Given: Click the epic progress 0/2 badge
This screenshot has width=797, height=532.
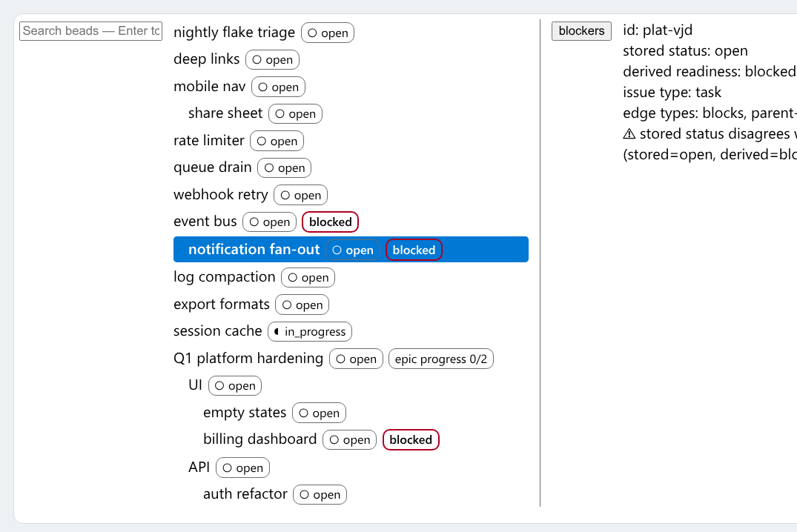Looking at the screenshot, I should click(440, 359).
